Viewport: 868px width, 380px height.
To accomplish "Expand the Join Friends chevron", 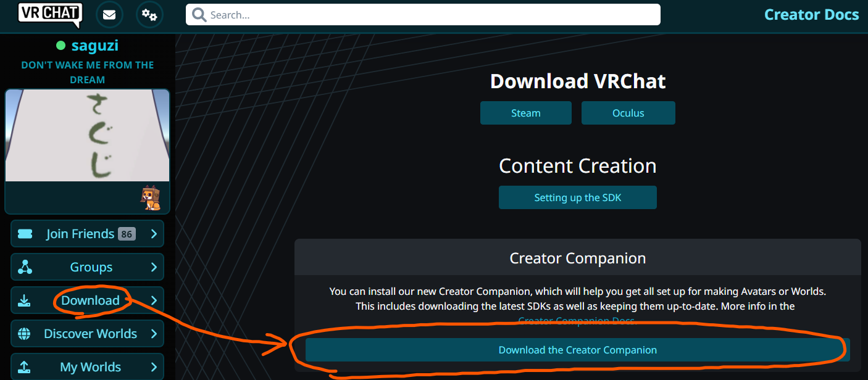I will point(154,234).
